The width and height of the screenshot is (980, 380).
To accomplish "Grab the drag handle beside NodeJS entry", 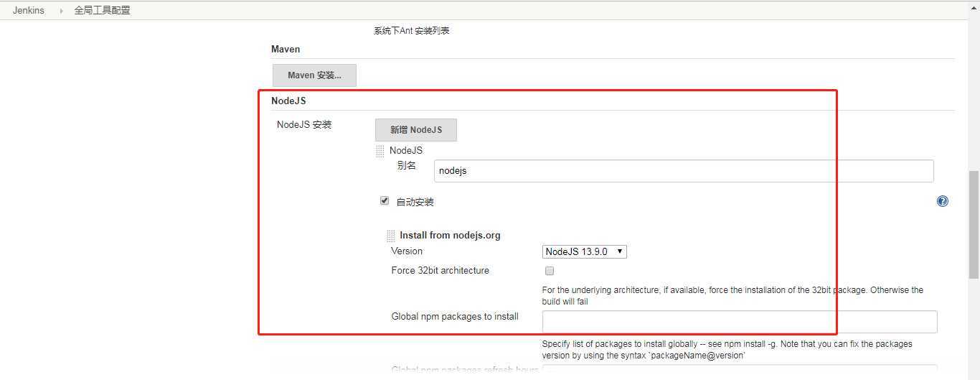I will [380, 151].
